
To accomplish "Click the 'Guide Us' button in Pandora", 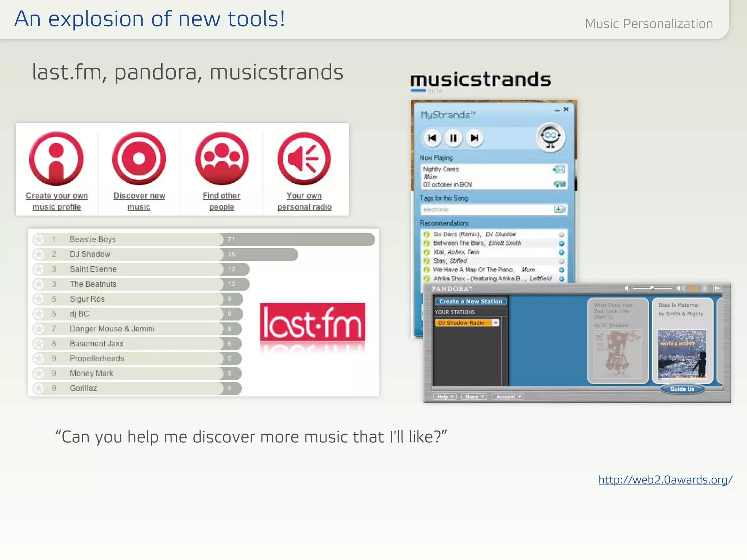I will pos(682,389).
